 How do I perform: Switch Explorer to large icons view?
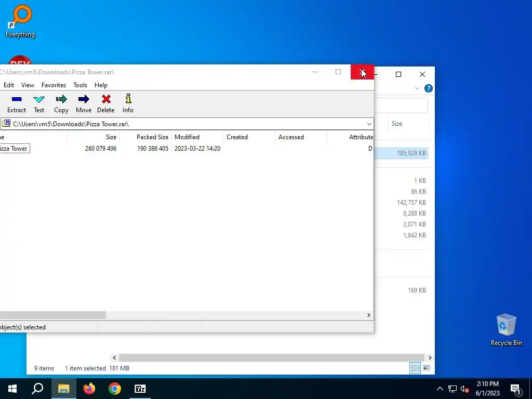[x=427, y=368]
